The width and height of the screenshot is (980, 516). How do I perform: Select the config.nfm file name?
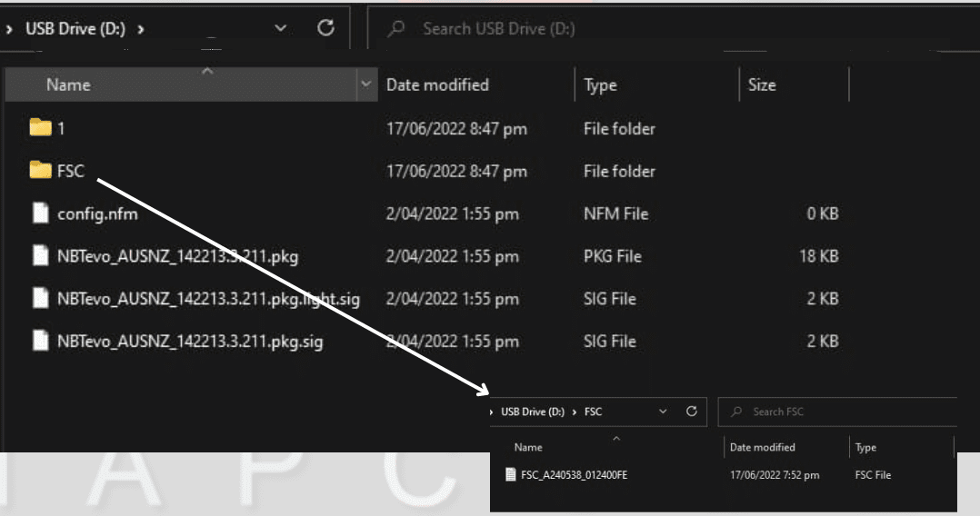97,213
